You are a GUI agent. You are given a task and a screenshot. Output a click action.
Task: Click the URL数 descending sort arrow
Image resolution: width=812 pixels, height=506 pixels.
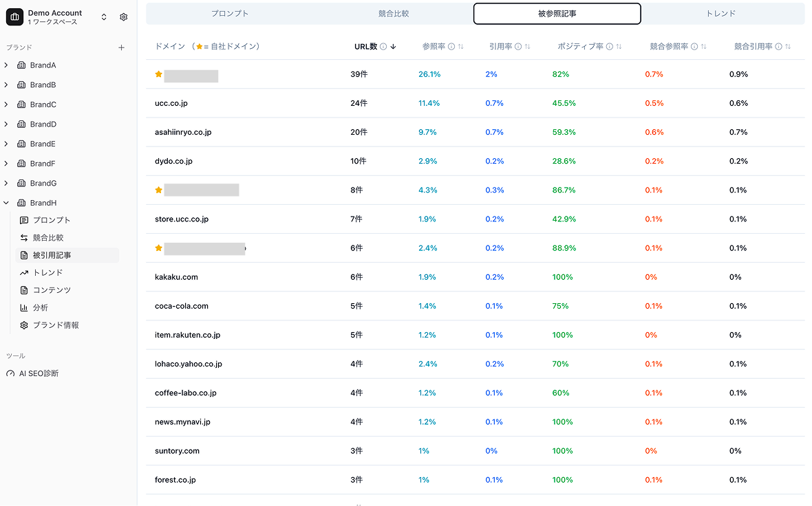(393, 47)
